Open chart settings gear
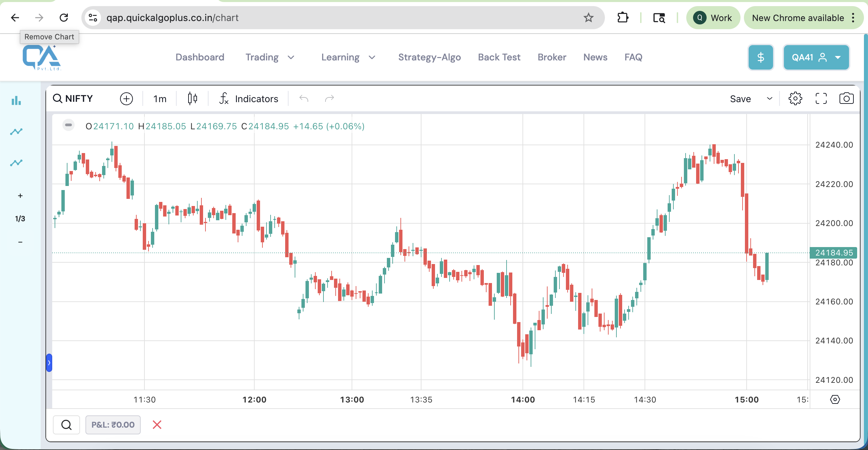The width and height of the screenshot is (868, 450). pos(795,98)
